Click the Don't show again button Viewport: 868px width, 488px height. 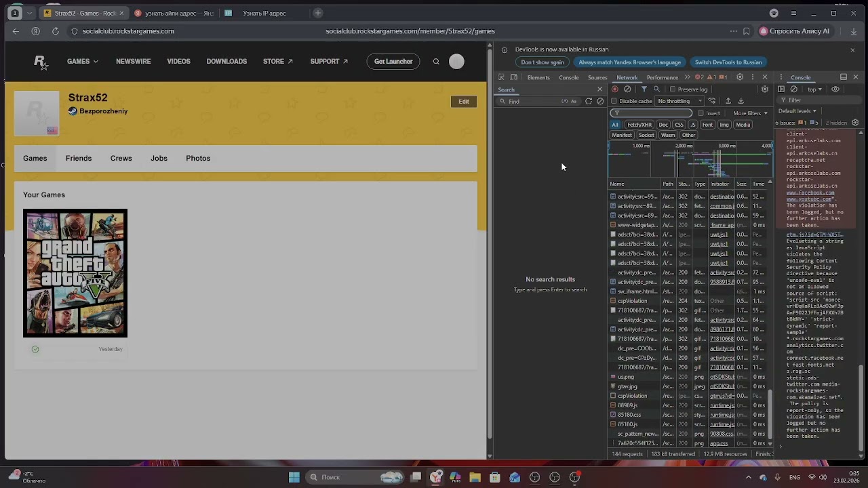(542, 62)
